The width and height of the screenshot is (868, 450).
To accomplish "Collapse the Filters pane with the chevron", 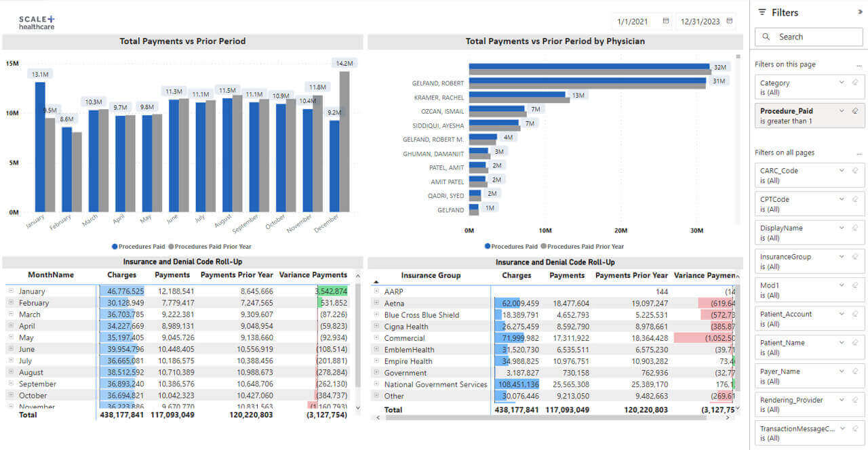I will pyautogui.click(x=861, y=12).
